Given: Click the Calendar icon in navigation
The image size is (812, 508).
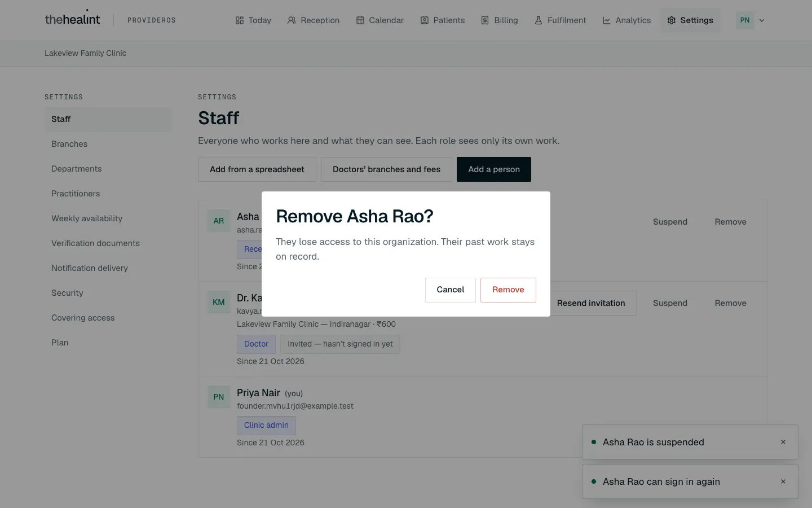Looking at the screenshot, I should [360, 20].
